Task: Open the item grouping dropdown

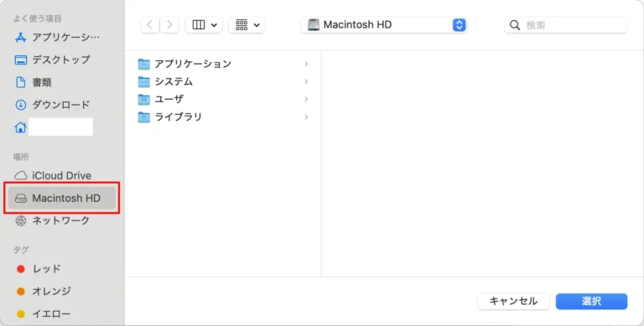Action: point(247,25)
